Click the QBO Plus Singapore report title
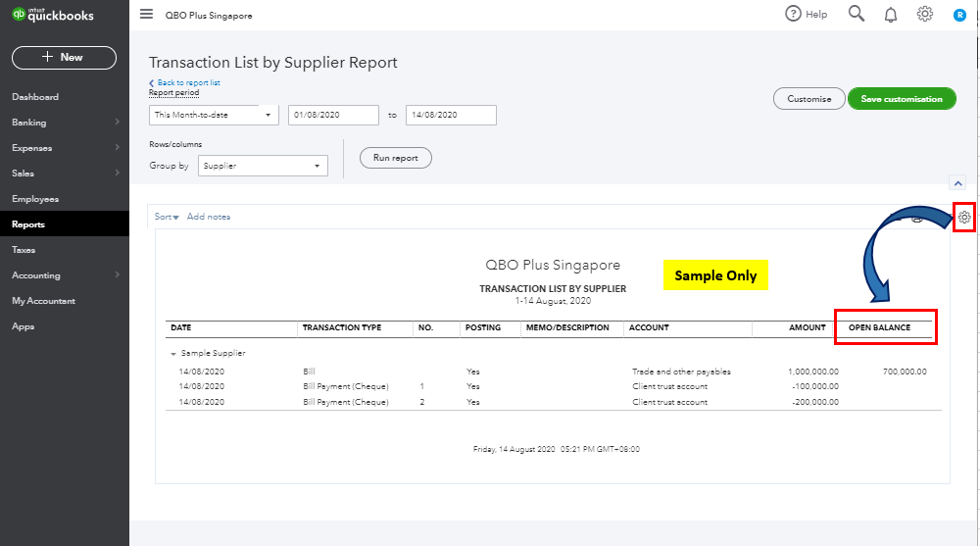This screenshot has width=980, height=546. click(553, 266)
